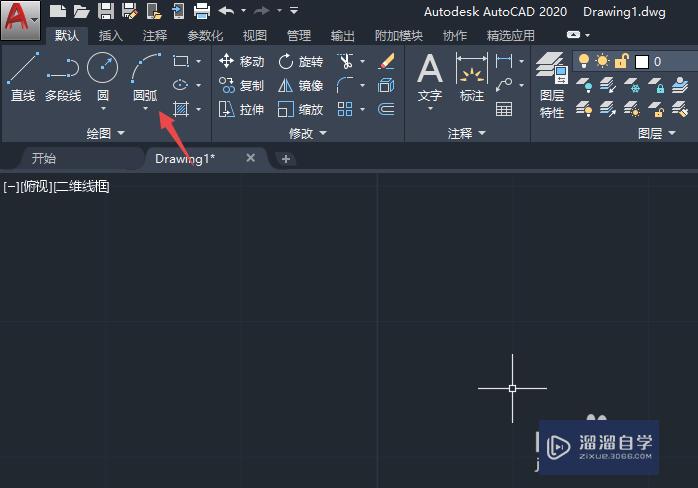Click the 旋转 rotate tool
The image size is (698, 488).
pyautogui.click(x=300, y=61)
